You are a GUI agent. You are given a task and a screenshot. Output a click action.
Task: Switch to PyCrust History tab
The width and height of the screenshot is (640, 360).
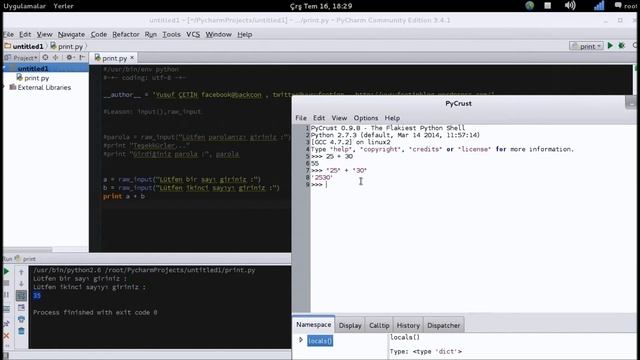tap(408, 325)
